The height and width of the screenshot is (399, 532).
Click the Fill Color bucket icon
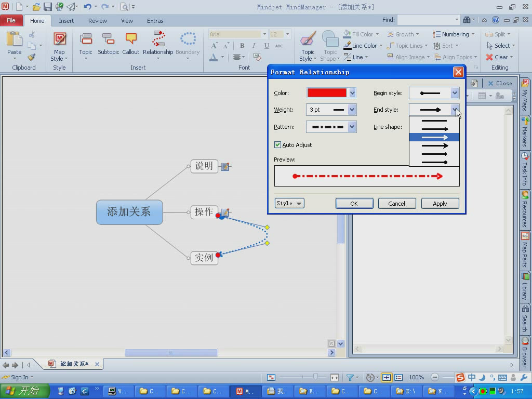347,34
